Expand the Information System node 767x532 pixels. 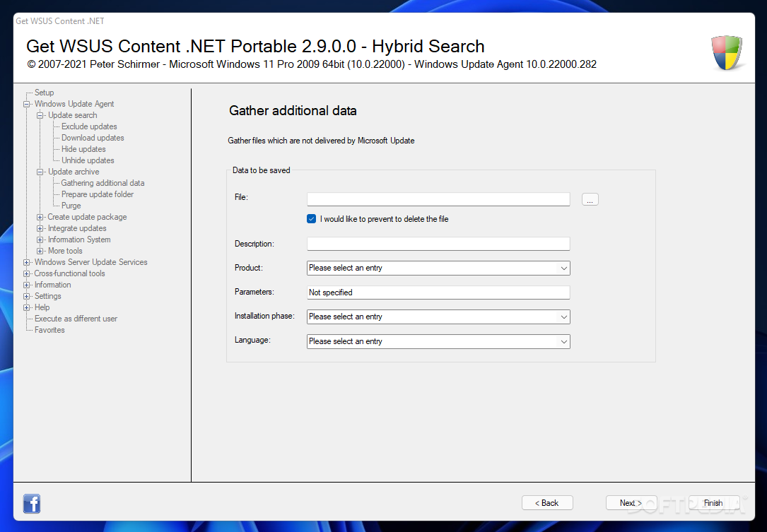(x=40, y=240)
